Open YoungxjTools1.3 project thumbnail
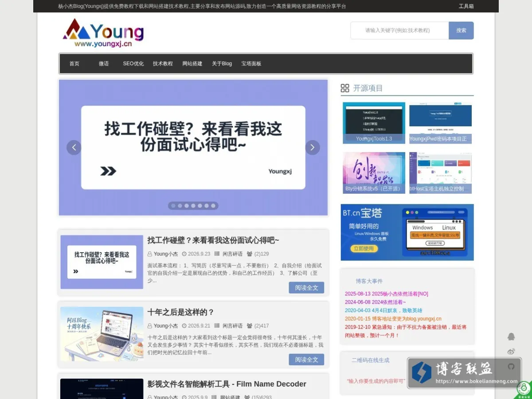The height and width of the screenshot is (399, 532). (374, 123)
